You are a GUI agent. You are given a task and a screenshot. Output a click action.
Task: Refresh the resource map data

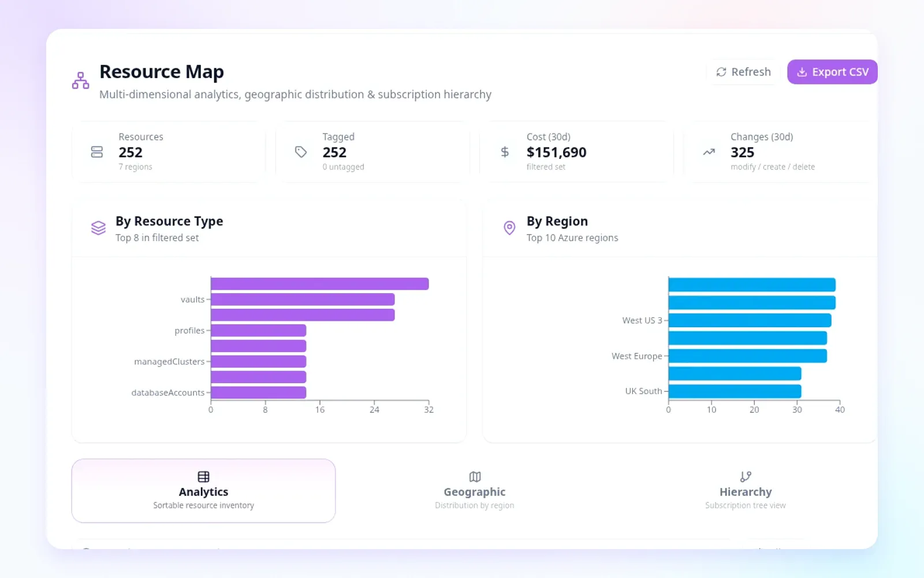743,72
